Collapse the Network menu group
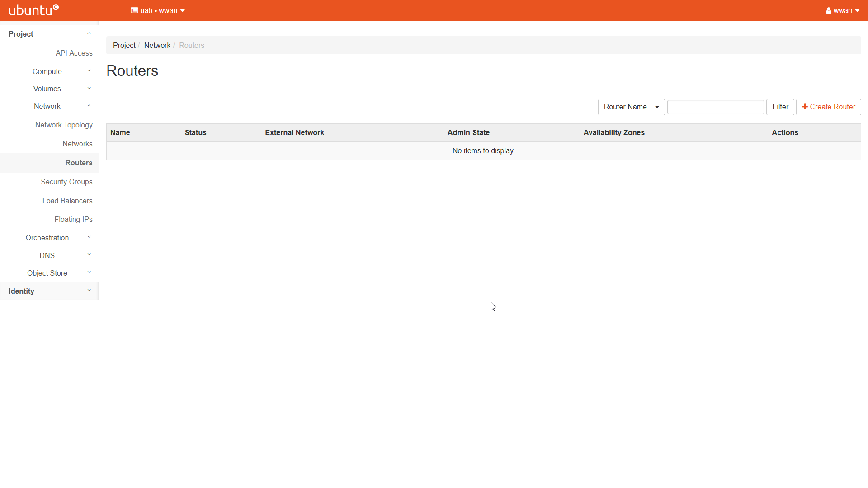The height and width of the screenshot is (488, 868). 50,106
